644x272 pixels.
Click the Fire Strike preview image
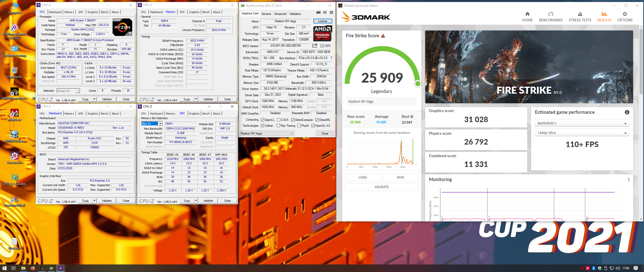pos(529,67)
